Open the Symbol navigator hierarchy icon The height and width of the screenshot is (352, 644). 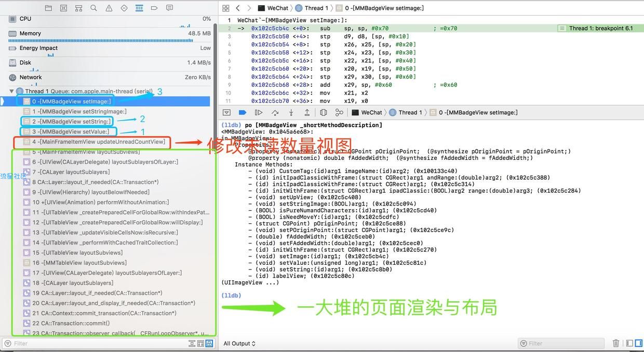[x=78, y=8]
